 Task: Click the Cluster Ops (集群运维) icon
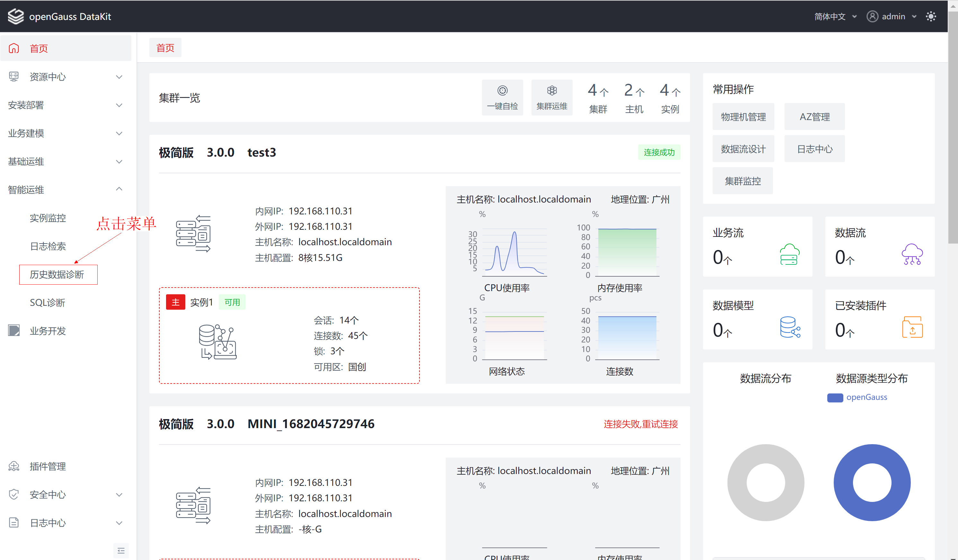point(552,91)
